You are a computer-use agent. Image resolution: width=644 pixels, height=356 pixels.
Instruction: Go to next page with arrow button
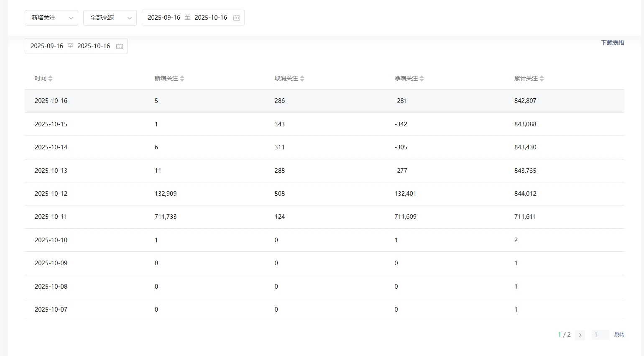click(580, 335)
